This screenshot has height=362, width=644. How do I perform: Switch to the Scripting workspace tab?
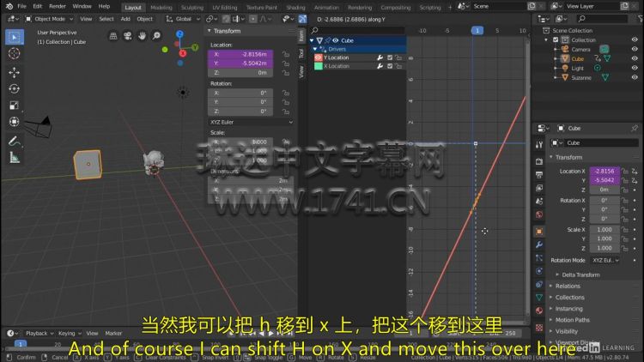pos(429,8)
